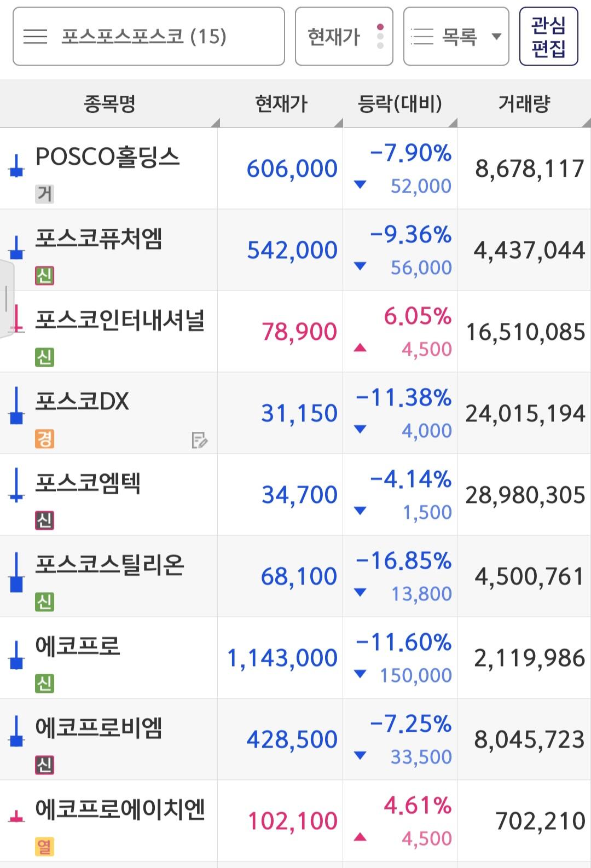591x868 pixels.
Task: Expand 포스포스포스코 (15) watchlist selector
Action: [x=148, y=37]
